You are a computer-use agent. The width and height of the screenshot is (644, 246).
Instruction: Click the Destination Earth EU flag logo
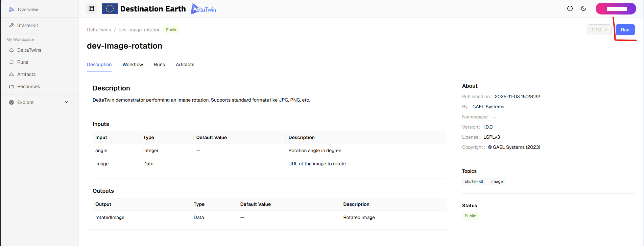point(110,9)
